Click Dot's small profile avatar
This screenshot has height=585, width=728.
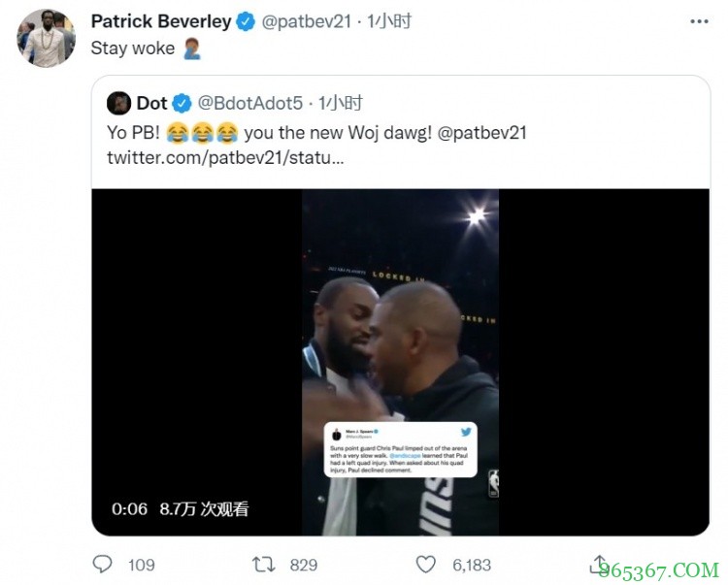point(119,103)
